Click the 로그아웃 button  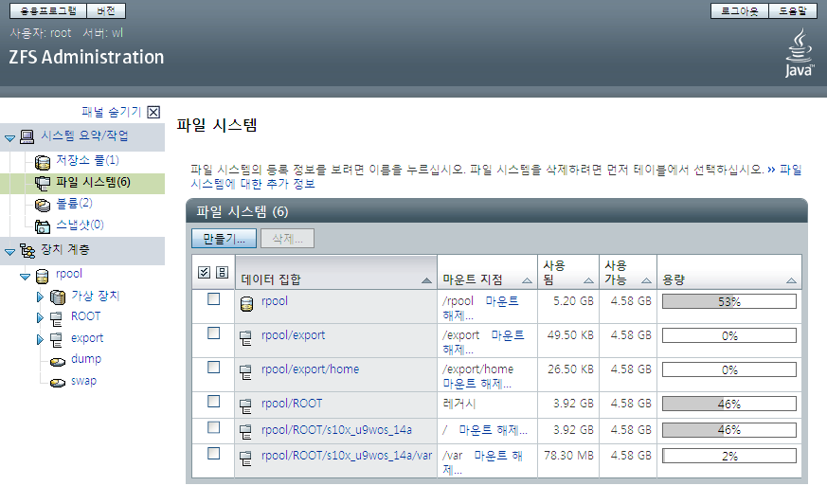pyautogui.click(x=741, y=11)
